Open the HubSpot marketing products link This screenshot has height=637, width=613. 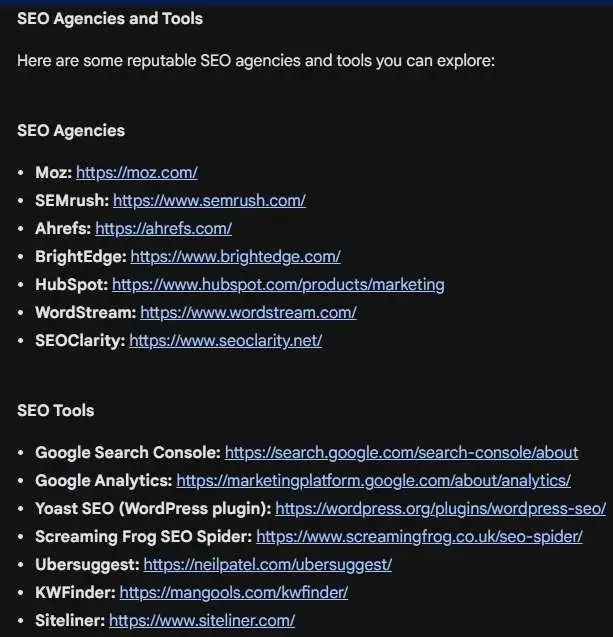[x=278, y=285]
